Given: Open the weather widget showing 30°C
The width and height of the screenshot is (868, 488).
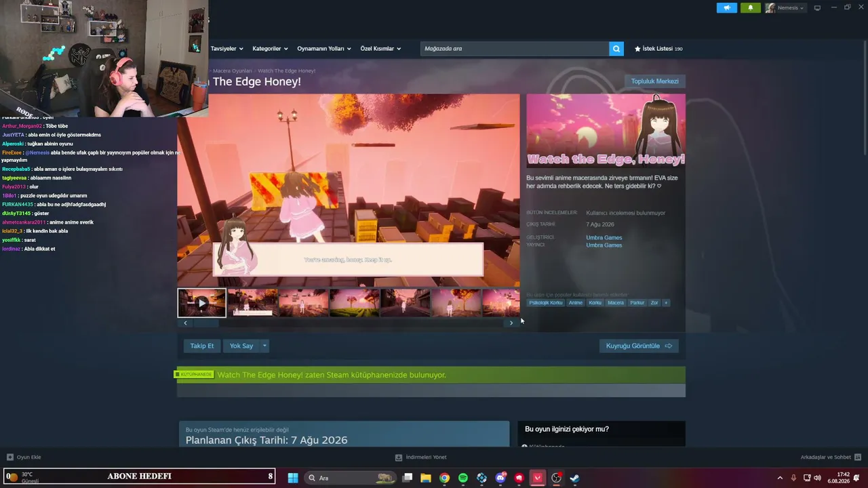Looking at the screenshot, I should 24,477.
